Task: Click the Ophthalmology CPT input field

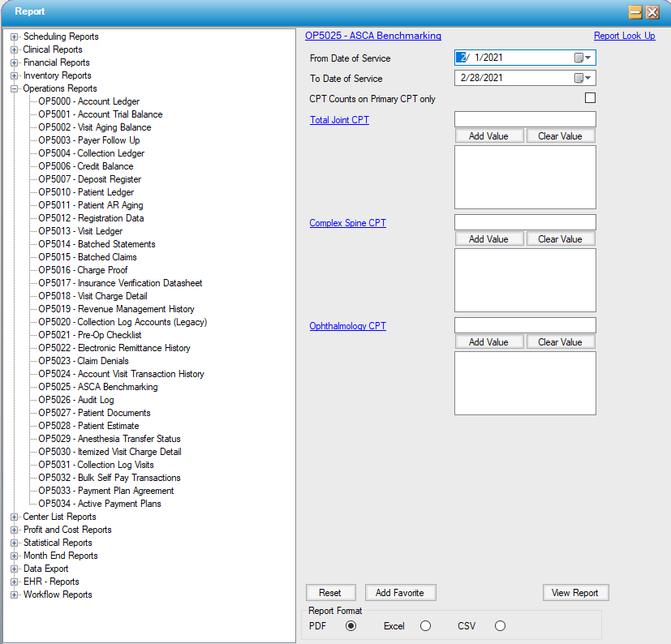Action: (525, 325)
